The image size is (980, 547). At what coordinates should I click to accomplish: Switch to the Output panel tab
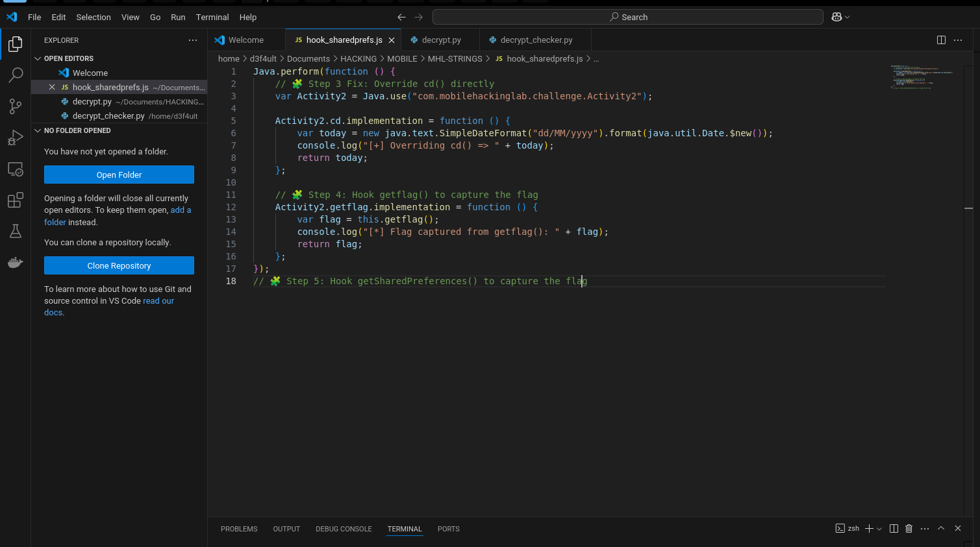(286, 529)
